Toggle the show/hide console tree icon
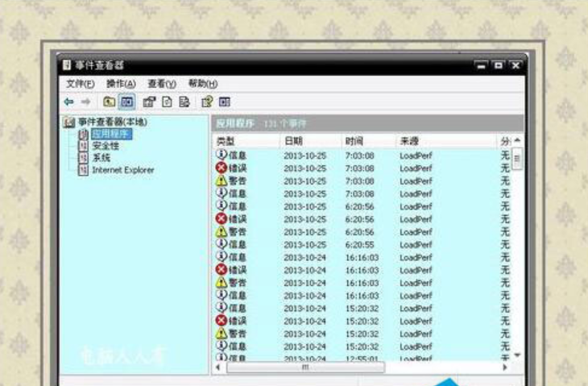Screen dimensions: 588x386 (127, 102)
